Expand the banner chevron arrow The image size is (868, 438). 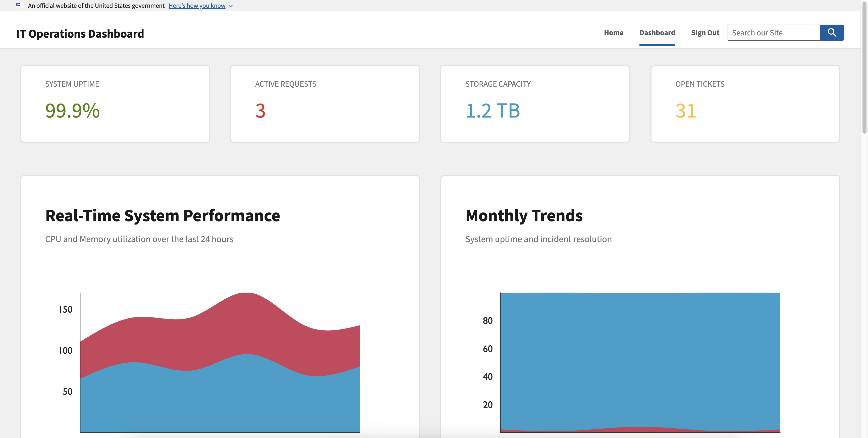(x=231, y=6)
